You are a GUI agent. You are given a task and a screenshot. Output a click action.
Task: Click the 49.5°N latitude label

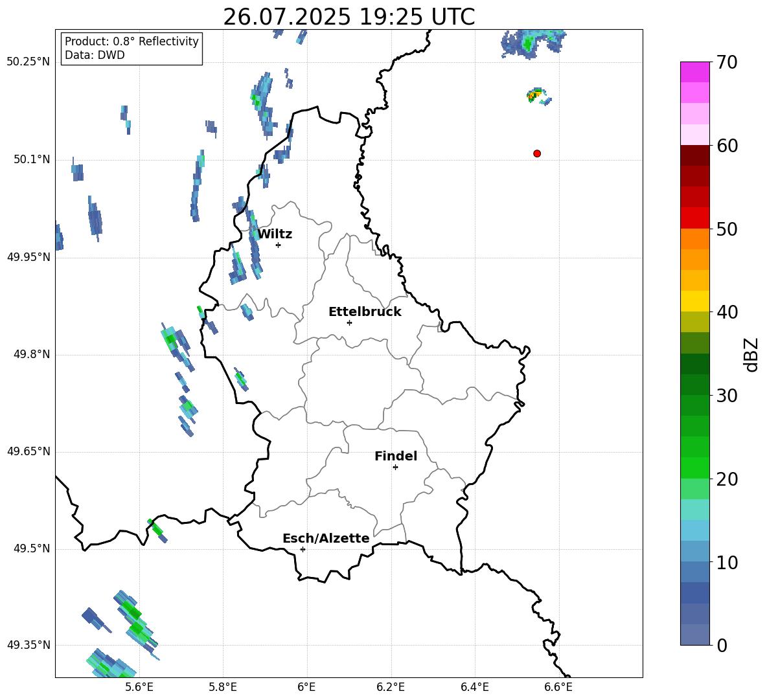click(x=32, y=549)
